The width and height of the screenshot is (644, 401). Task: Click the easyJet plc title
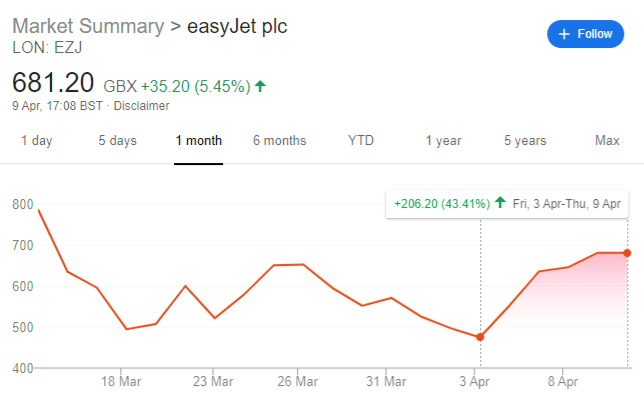click(237, 26)
